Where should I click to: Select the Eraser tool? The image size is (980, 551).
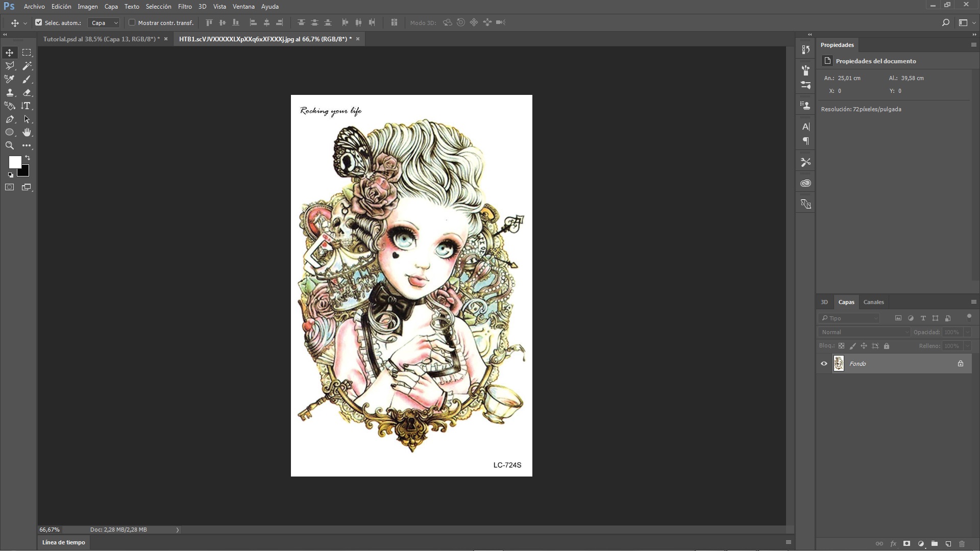coord(27,92)
